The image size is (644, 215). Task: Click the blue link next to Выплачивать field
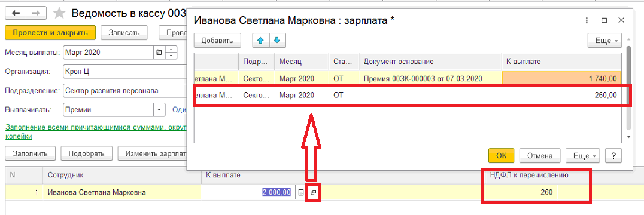[180, 110]
